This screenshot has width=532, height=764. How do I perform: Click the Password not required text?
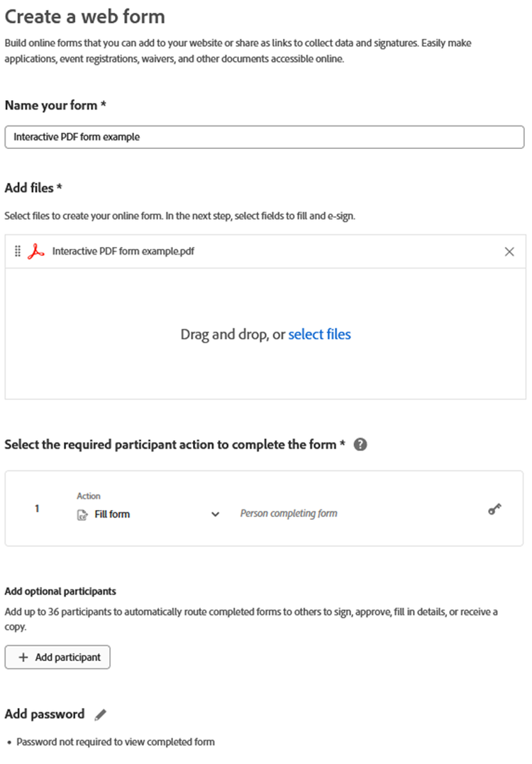pos(116,742)
